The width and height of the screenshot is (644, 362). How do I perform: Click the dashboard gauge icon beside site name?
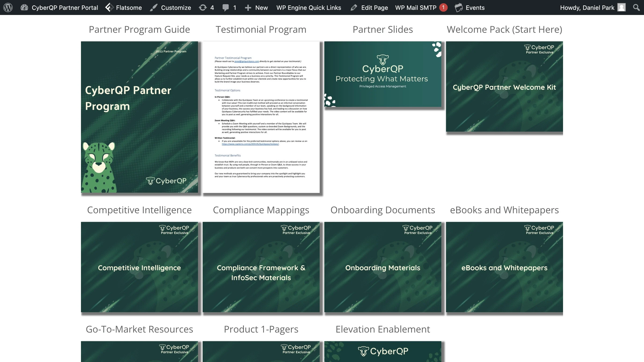click(24, 7)
